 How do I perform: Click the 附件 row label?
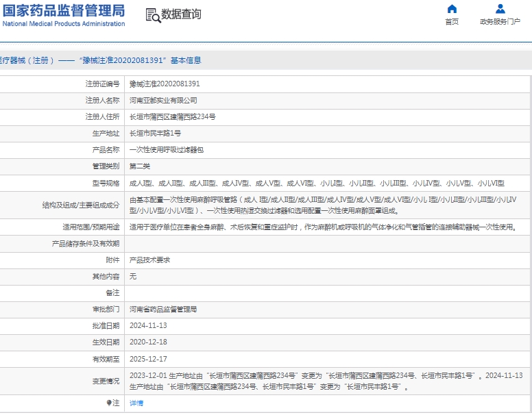[x=112, y=260]
